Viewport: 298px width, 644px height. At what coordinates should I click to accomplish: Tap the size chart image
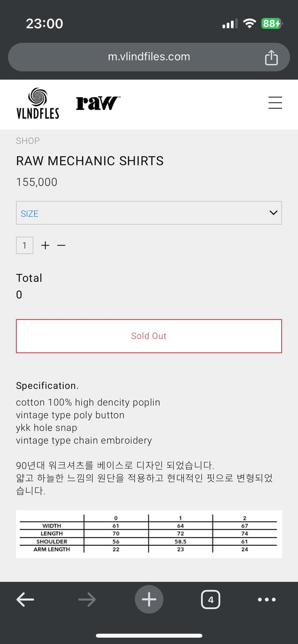149,534
